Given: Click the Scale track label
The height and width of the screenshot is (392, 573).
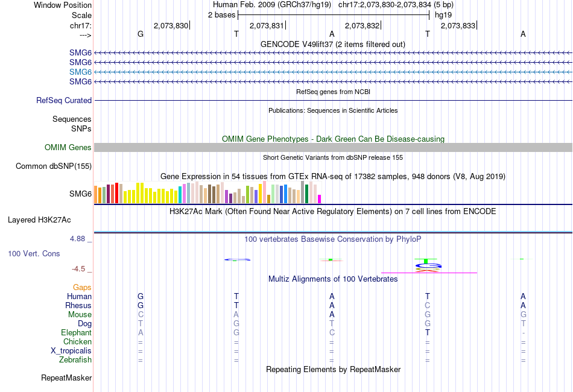Looking at the screenshot, I should [81, 15].
